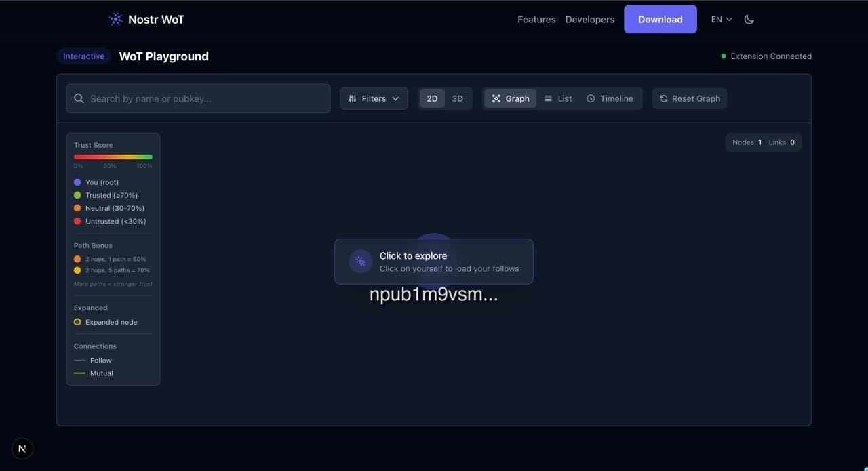Open the Filters dropdown

[374, 98]
